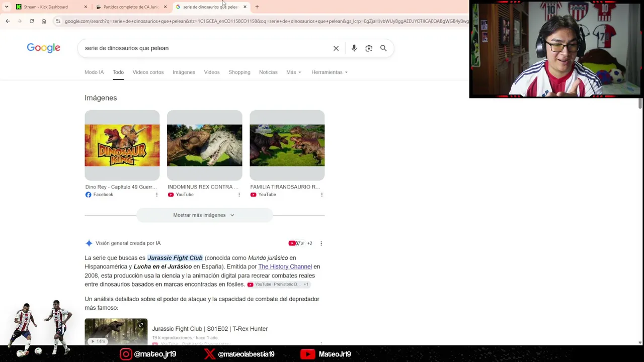
Task: Open AI overview source icons with +2
Action: tap(300, 243)
